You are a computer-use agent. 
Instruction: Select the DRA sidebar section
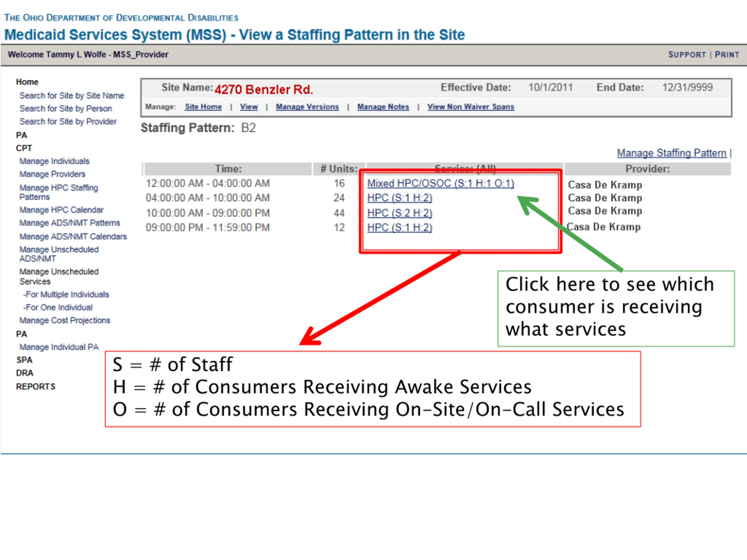[25, 373]
